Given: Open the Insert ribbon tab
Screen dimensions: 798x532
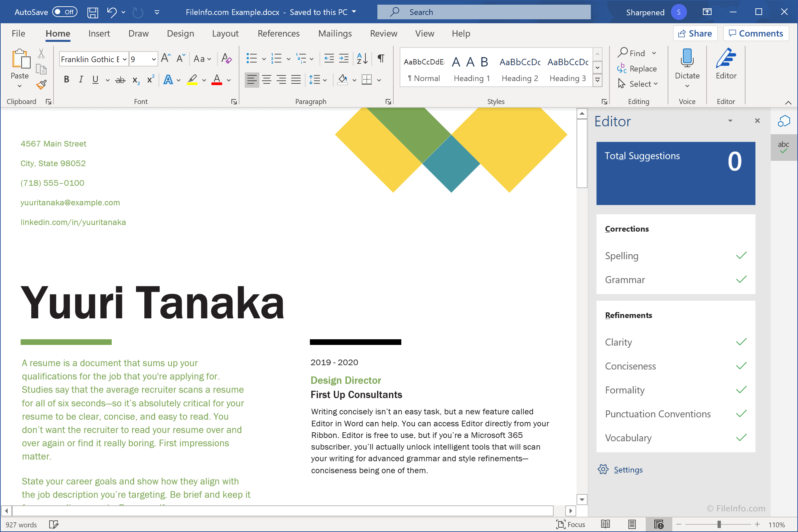Looking at the screenshot, I should [98, 33].
